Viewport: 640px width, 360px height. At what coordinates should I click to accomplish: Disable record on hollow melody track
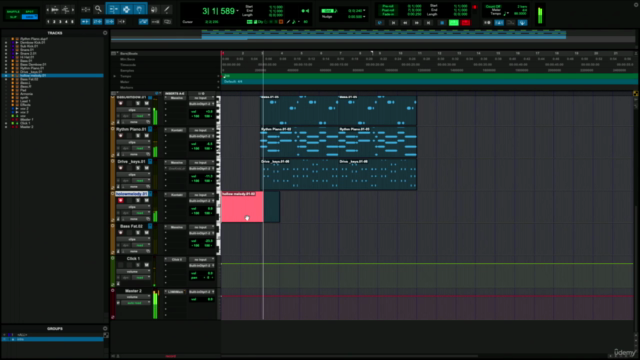[120, 200]
